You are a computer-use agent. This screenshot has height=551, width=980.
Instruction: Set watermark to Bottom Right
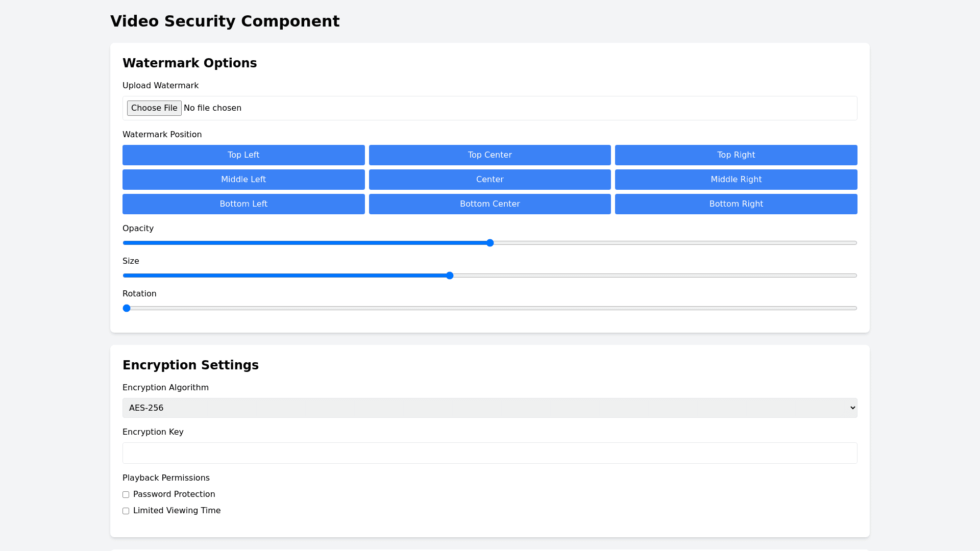[x=736, y=204]
